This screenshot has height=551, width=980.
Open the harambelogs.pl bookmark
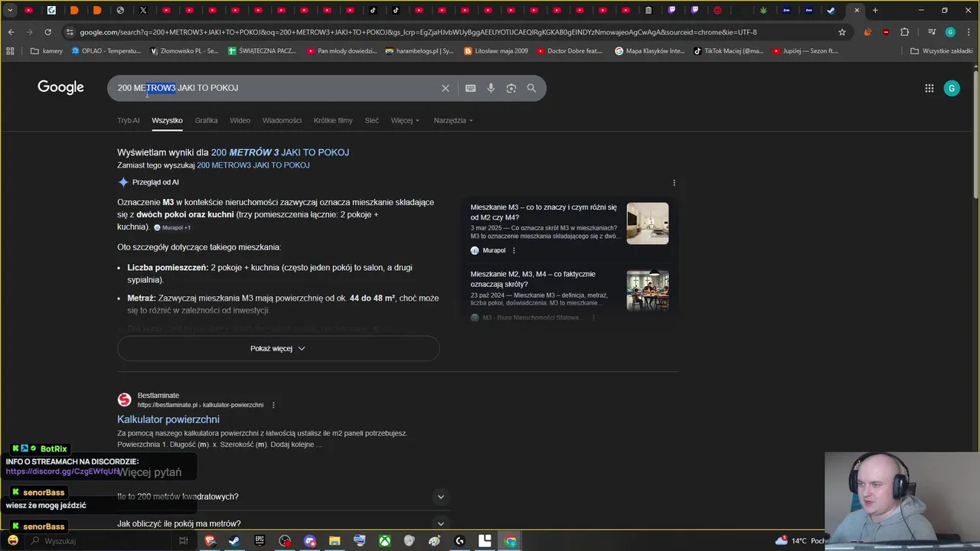(420, 51)
